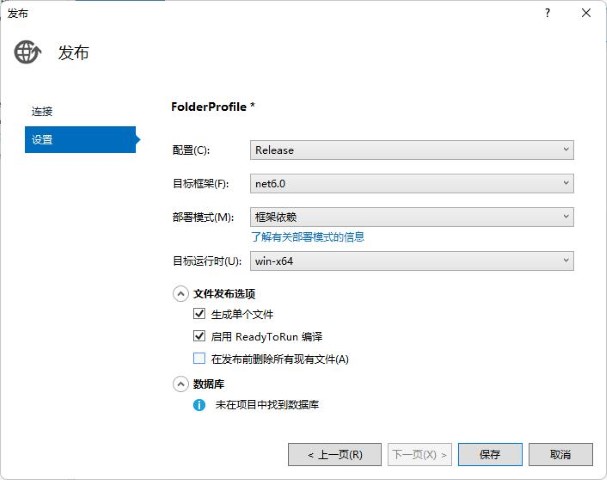
Task: Click the 目标运行时(U): label
Action: click(x=207, y=261)
